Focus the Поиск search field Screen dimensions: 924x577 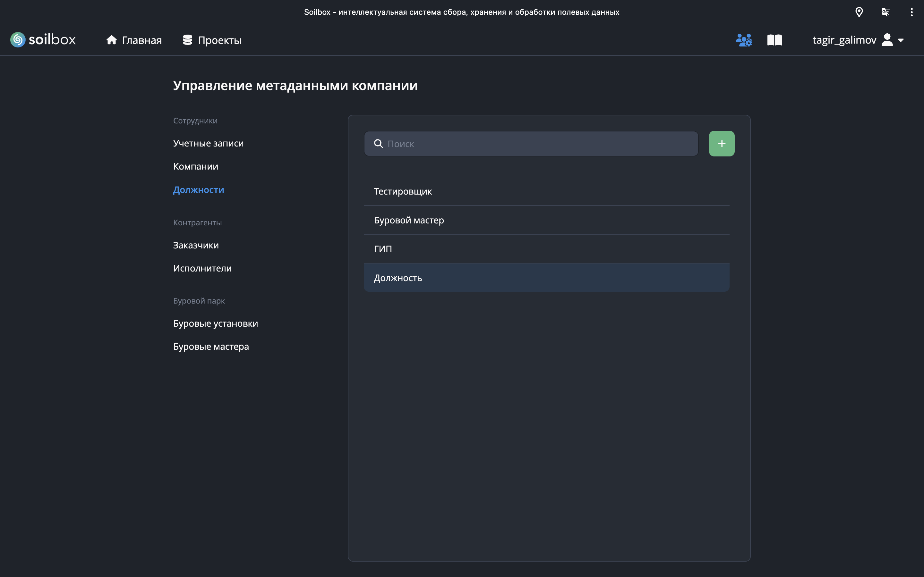538,144
